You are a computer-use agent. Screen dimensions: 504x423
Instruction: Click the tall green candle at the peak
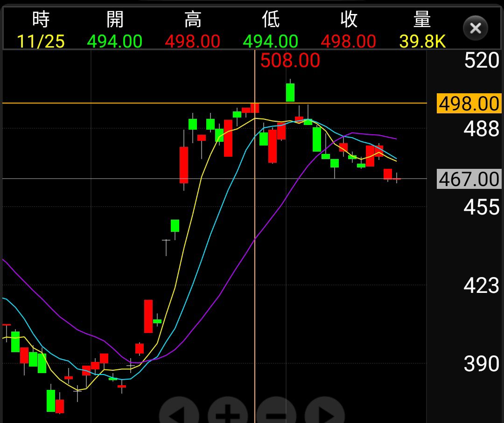coord(290,92)
